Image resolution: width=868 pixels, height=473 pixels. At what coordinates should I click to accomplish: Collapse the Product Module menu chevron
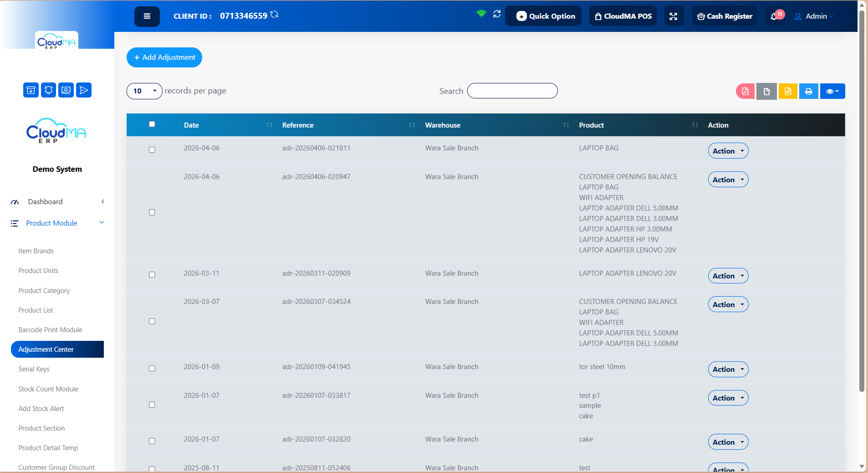pyautogui.click(x=102, y=222)
